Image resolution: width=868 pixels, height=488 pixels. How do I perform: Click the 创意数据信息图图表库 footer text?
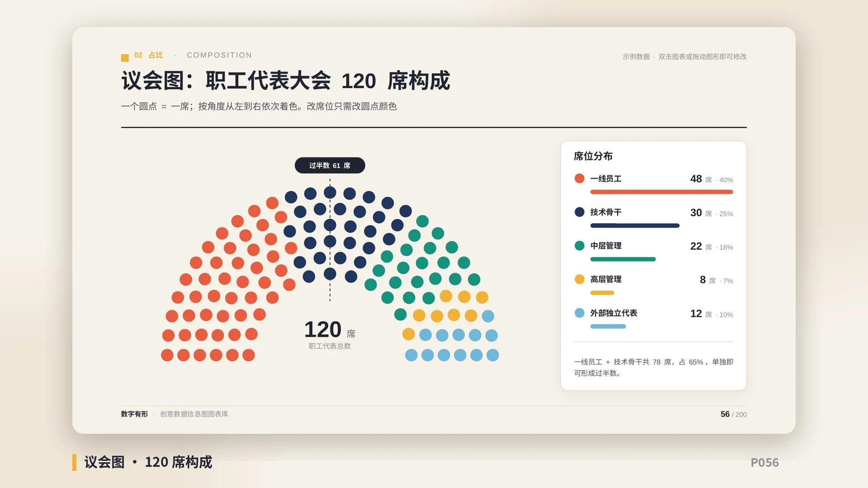point(194,414)
